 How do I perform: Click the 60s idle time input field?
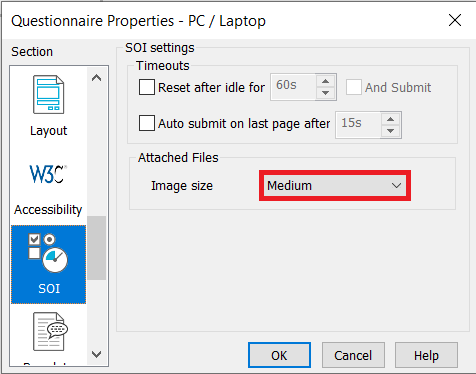pyautogui.click(x=293, y=87)
